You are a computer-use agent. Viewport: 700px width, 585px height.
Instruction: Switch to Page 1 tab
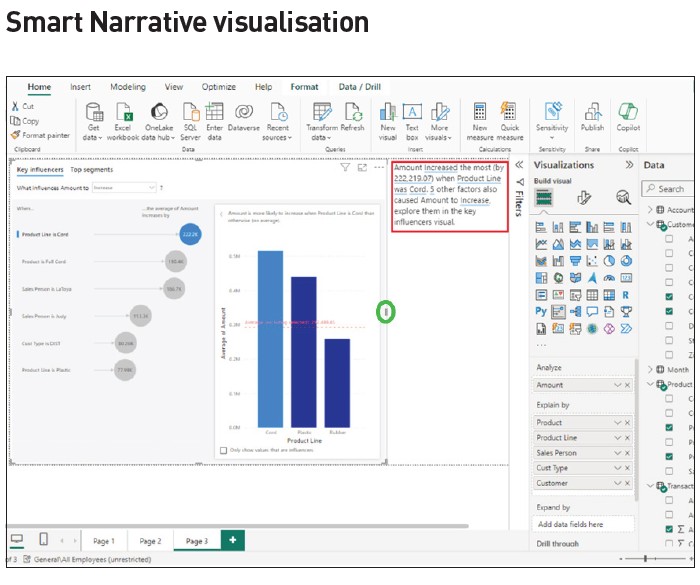104,541
